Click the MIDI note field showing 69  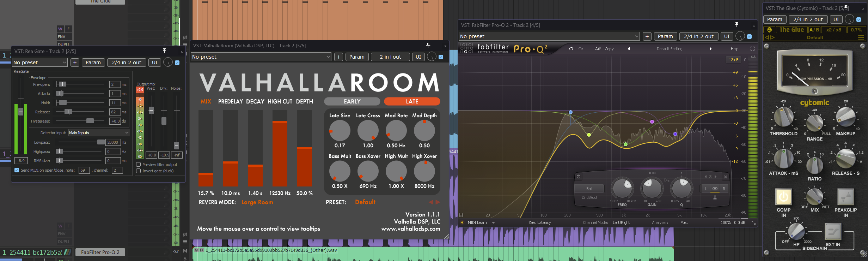point(84,170)
